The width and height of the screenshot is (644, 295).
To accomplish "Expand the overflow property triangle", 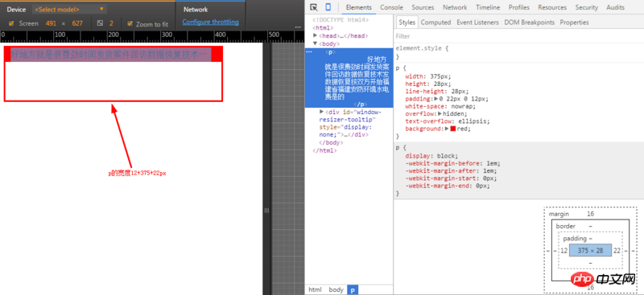I will click(440, 113).
